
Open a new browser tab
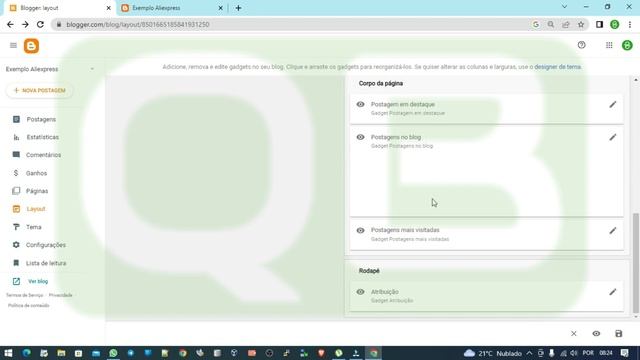[238, 8]
